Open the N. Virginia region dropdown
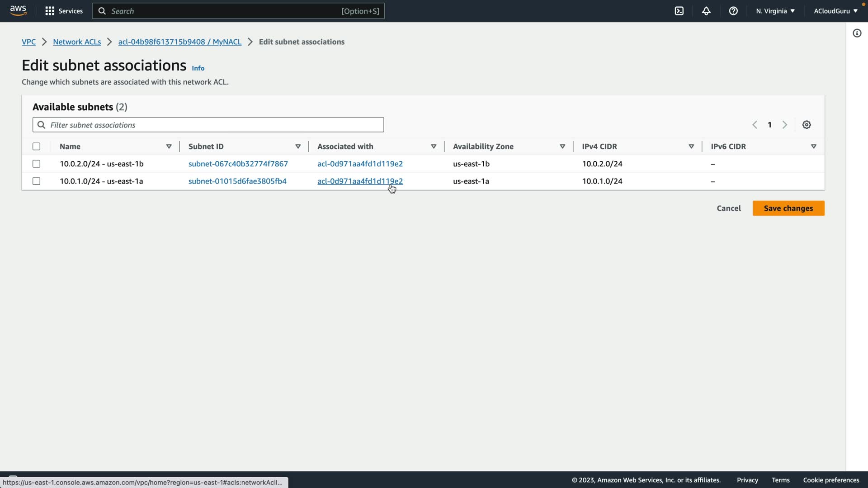Viewport: 868px width, 488px height. [775, 11]
